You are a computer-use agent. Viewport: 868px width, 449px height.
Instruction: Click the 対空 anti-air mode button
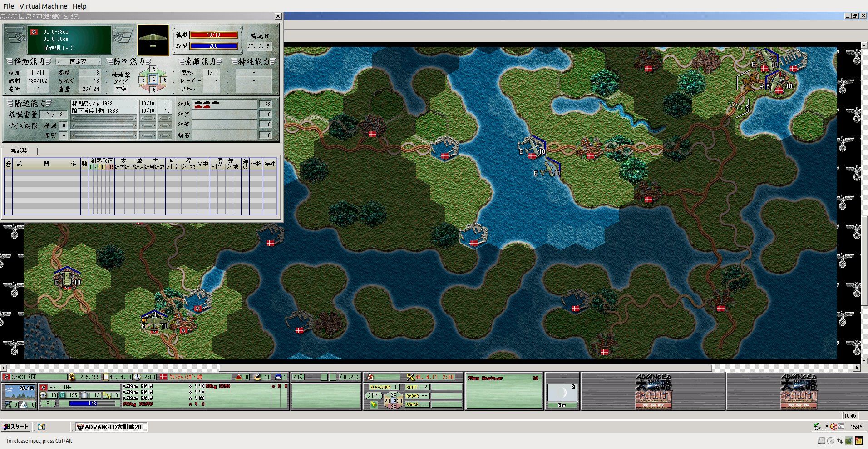click(x=374, y=395)
